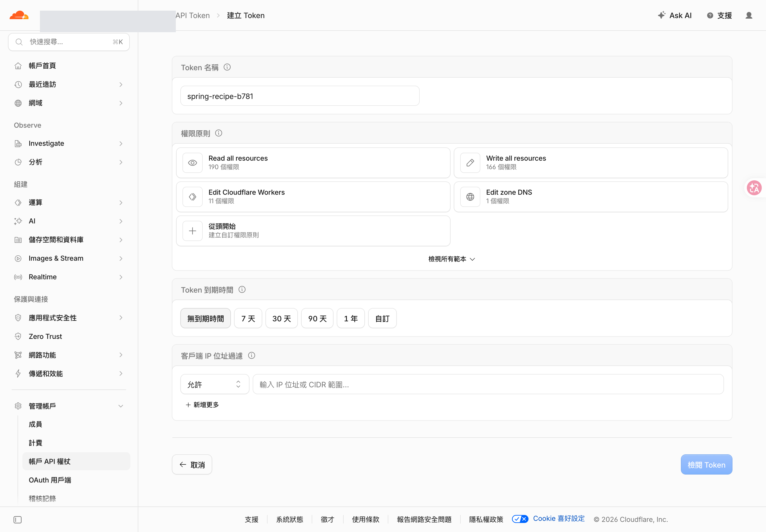
Task: Collapse sidebar with bottom-left panel icon
Action: coord(18,520)
